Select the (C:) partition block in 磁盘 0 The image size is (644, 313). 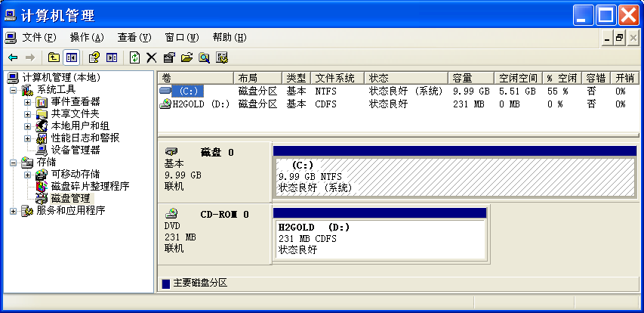tap(454, 176)
